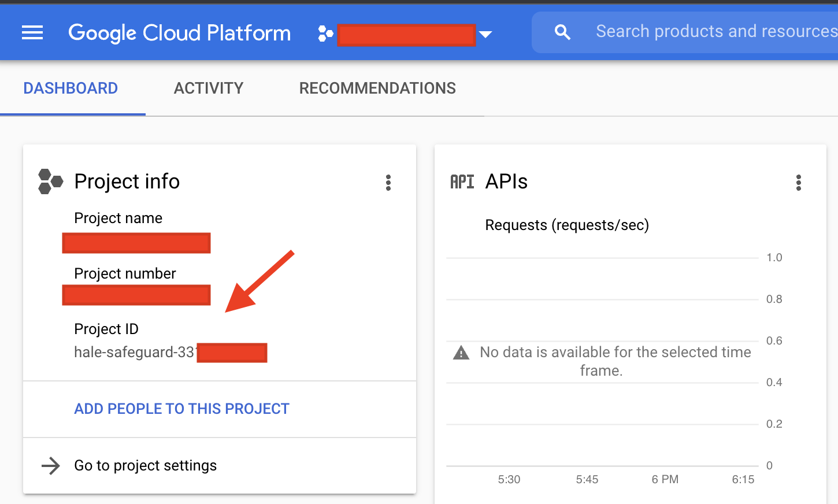
Task: Click the warning triangle icon in chart
Action: [x=461, y=353]
